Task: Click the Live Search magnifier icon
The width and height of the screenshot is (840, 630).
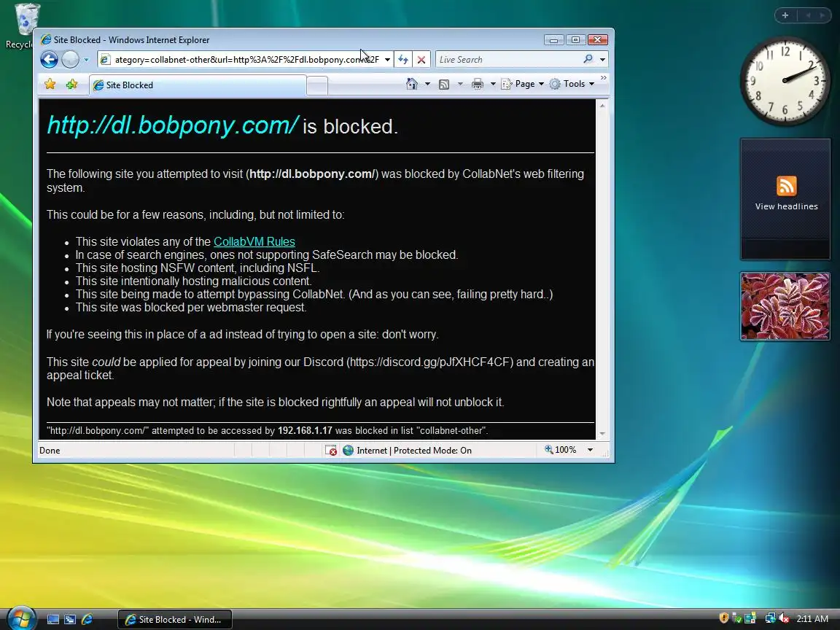Action: pos(588,59)
